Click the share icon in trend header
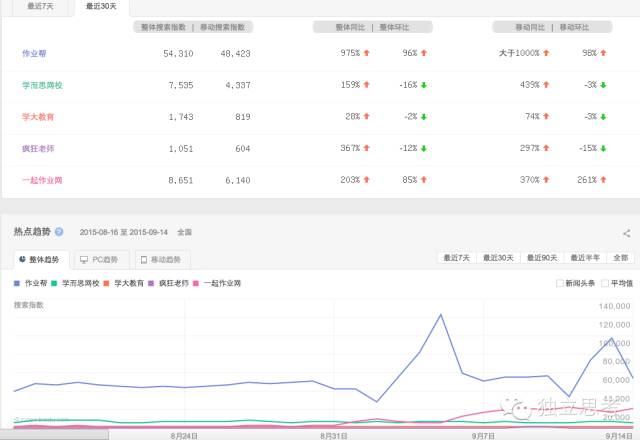Viewport: 640px width, 440px height. point(626,232)
